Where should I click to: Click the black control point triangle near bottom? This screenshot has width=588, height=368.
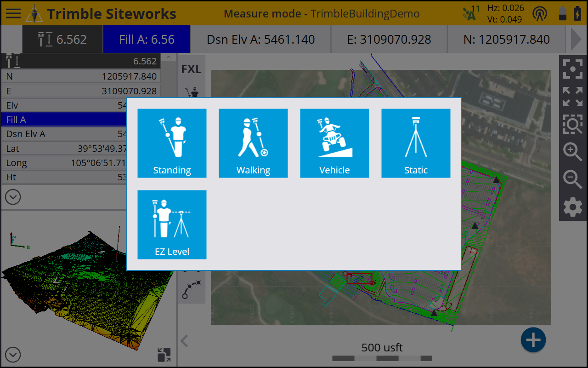pyautogui.click(x=434, y=312)
